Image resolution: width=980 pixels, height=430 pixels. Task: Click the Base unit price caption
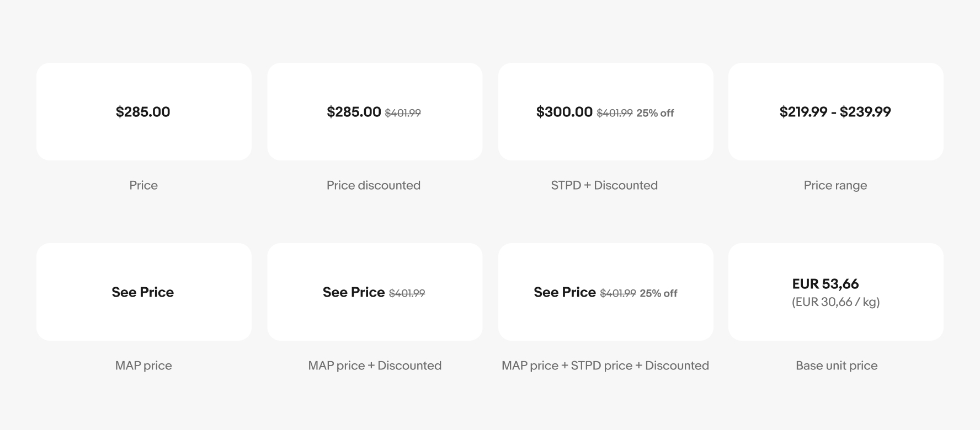click(837, 365)
